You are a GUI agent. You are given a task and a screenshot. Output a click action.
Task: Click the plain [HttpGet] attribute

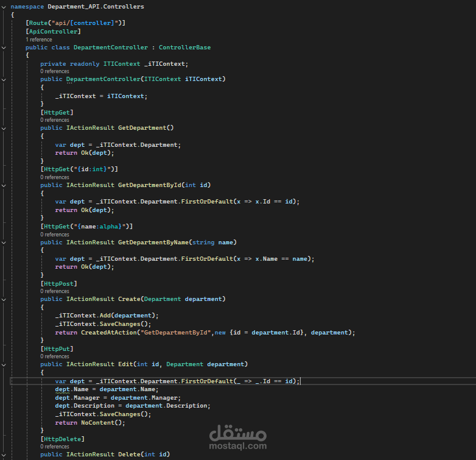[57, 113]
